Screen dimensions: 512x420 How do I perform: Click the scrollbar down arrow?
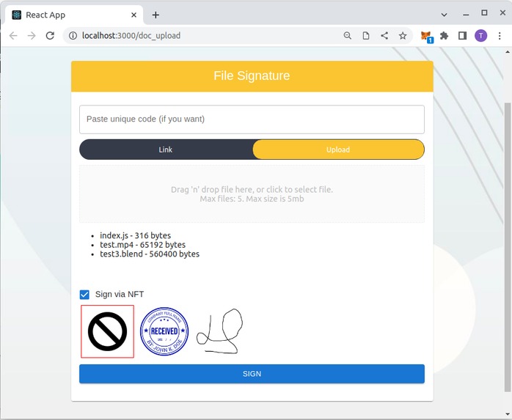click(x=508, y=414)
